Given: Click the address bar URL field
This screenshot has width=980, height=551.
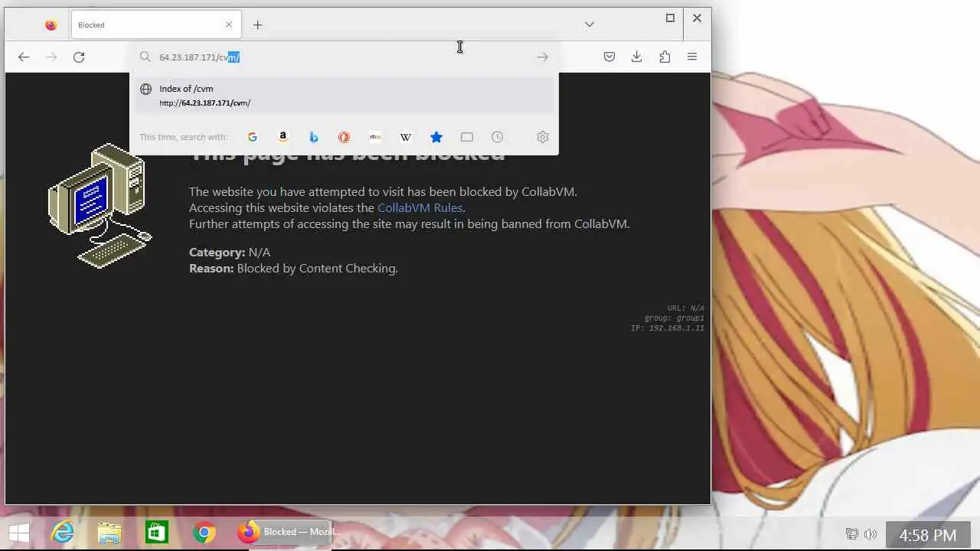Looking at the screenshot, I should pos(345,57).
